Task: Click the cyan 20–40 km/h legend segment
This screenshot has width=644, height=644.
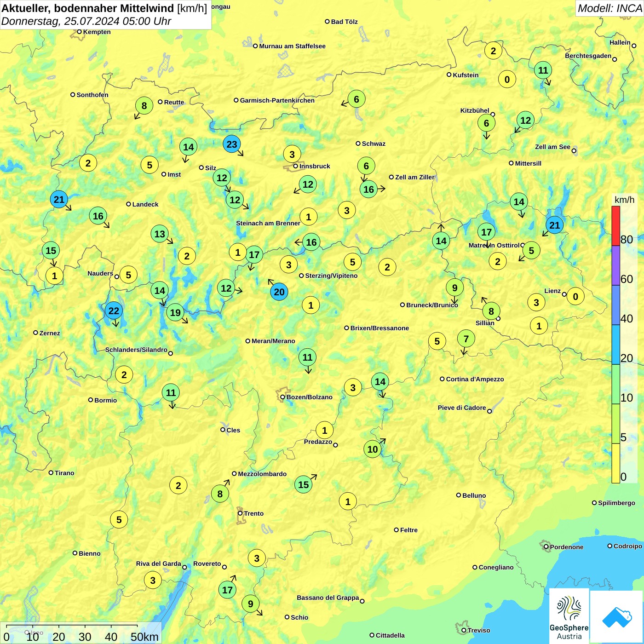Action: pos(615,345)
